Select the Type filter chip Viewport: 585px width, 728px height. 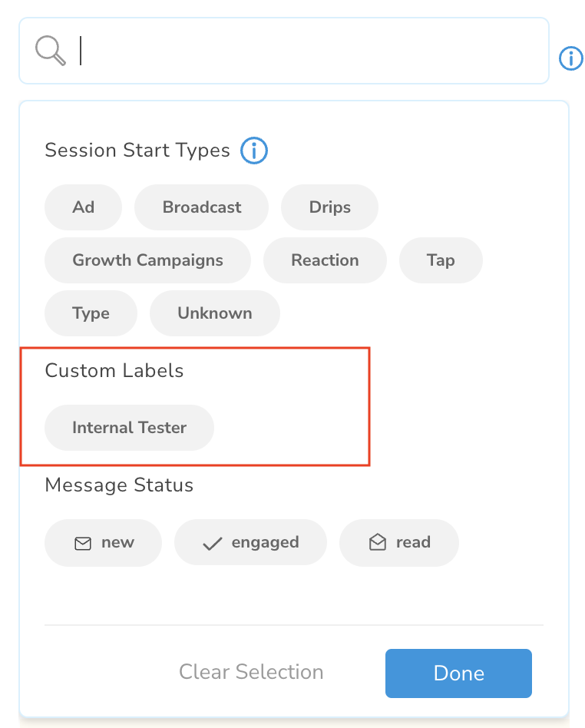pos(91,313)
